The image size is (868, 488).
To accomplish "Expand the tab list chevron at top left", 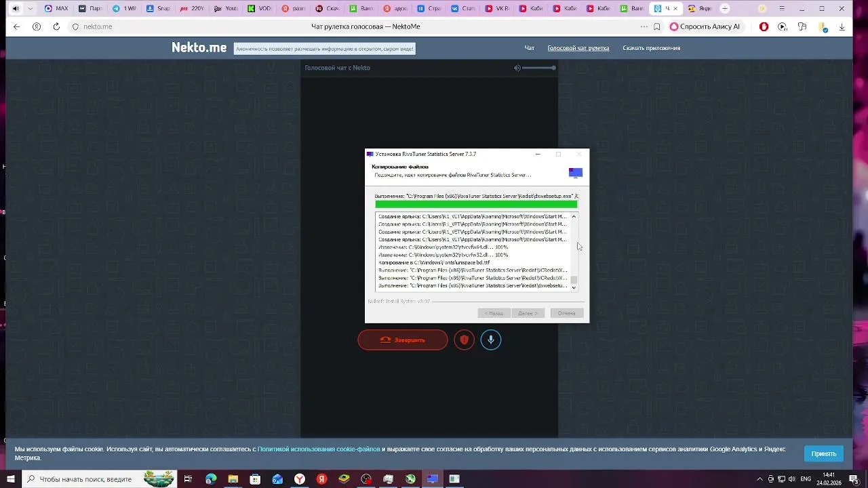I will (x=30, y=9).
